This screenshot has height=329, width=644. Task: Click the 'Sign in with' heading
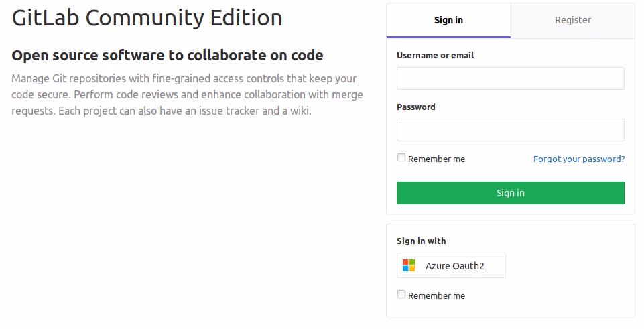[421, 241]
